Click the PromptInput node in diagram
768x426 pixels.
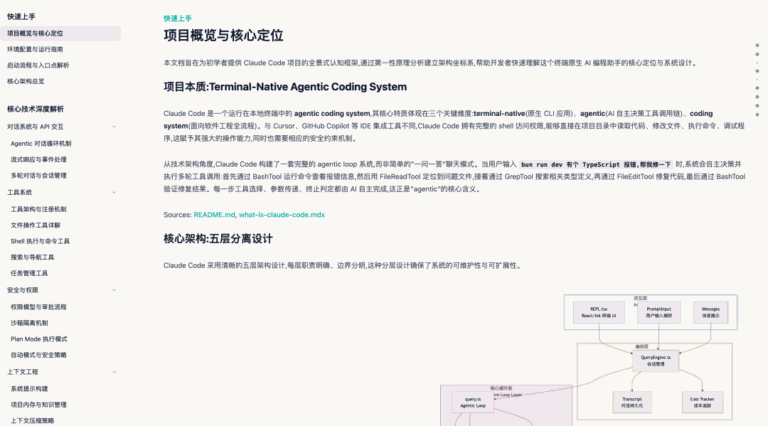point(659,312)
